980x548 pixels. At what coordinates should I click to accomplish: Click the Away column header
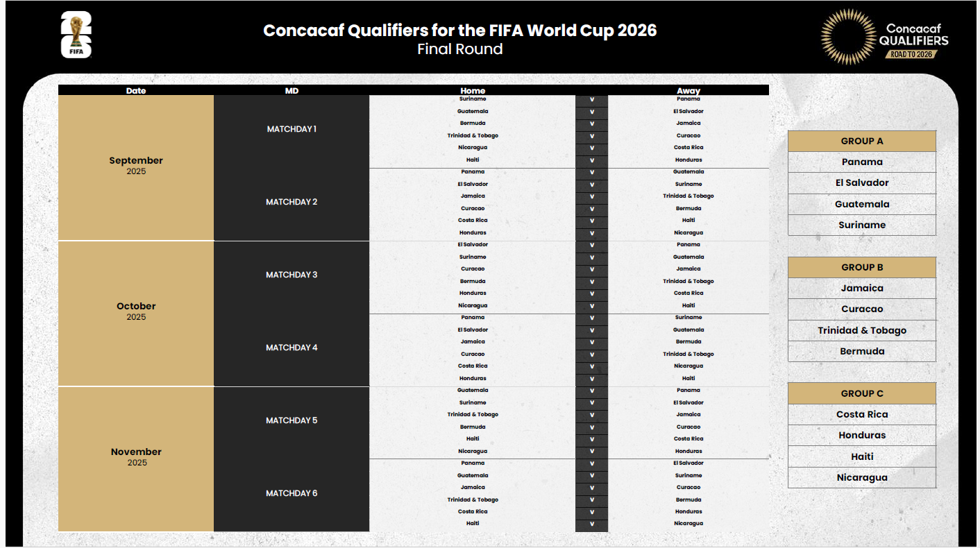coord(688,90)
